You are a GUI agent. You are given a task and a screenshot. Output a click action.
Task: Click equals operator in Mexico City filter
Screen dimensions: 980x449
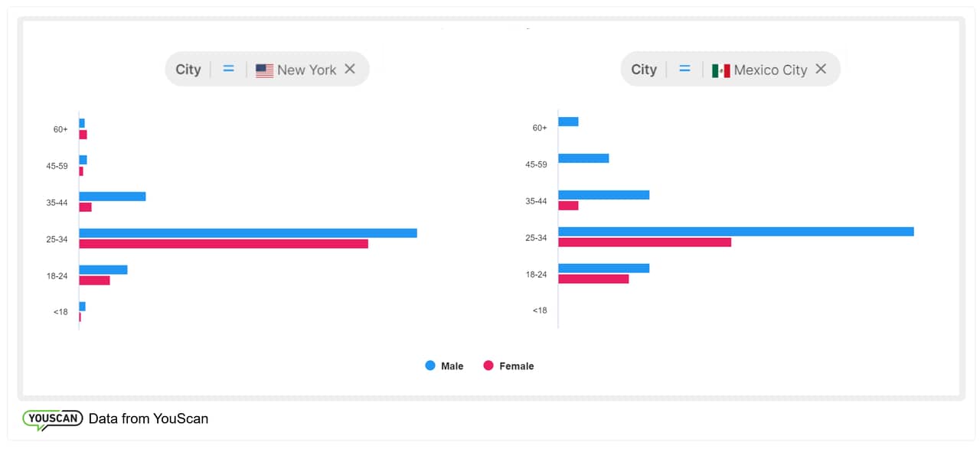tap(684, 69)
